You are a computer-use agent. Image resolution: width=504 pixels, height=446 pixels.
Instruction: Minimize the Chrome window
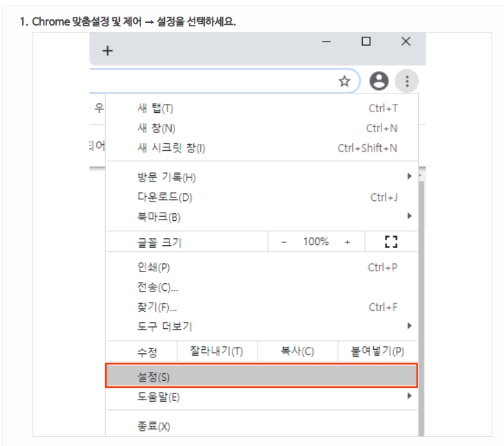pyautogui.click(x=326, y=42)
